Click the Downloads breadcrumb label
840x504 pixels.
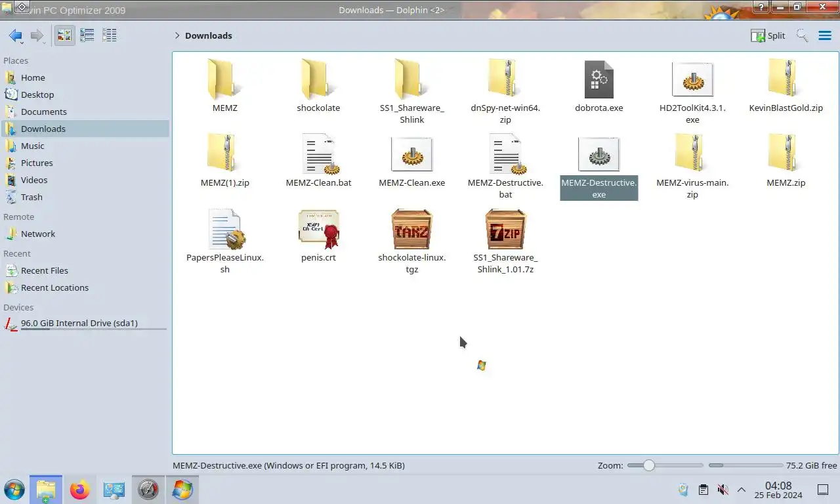209,35
